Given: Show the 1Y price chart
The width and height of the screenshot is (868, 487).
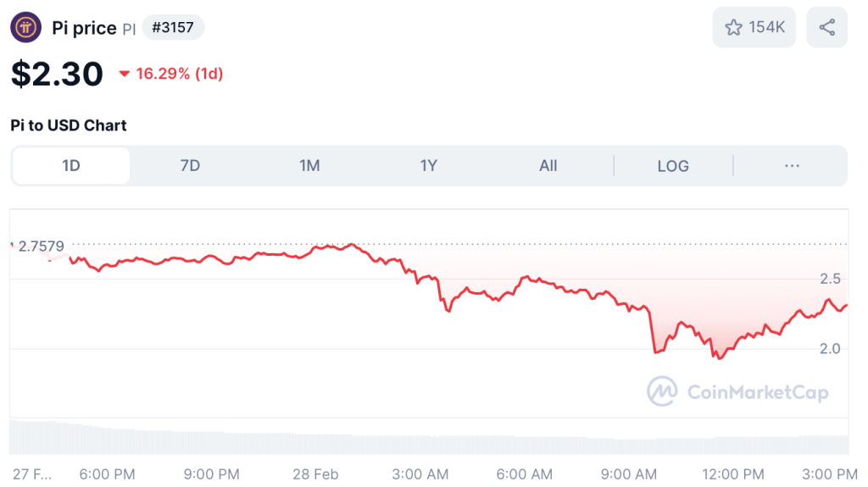Looking at the screenshot, I should pyautogui.click(x=429, y=165).
